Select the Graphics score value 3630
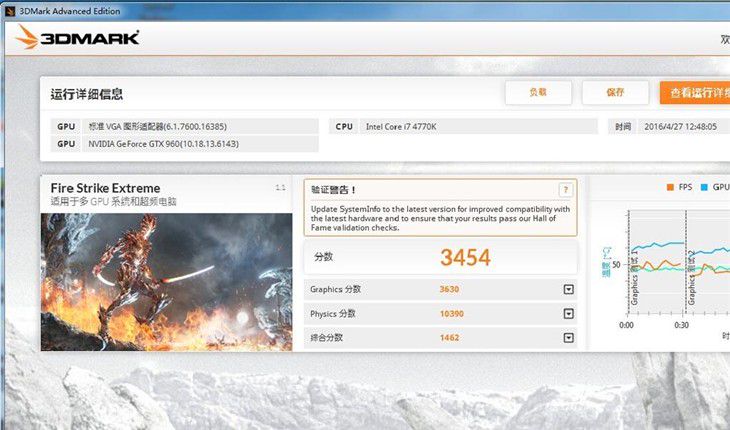 449,289
